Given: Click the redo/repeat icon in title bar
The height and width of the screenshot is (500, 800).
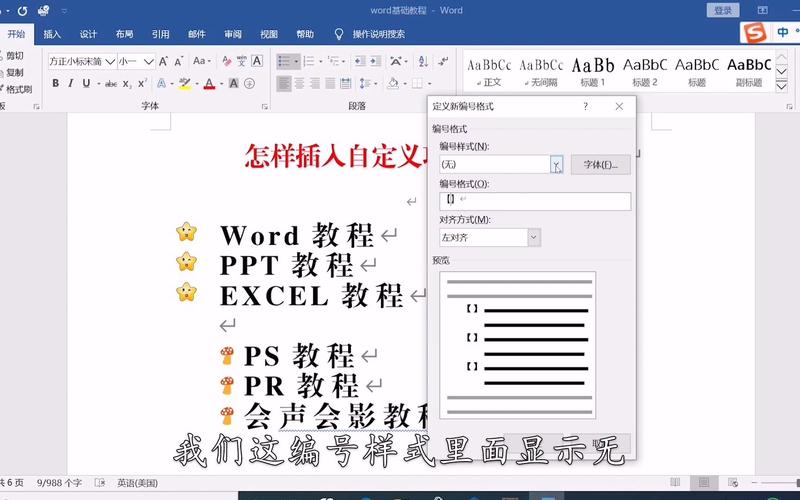Looking at the screenshot, I should (22, 11).
